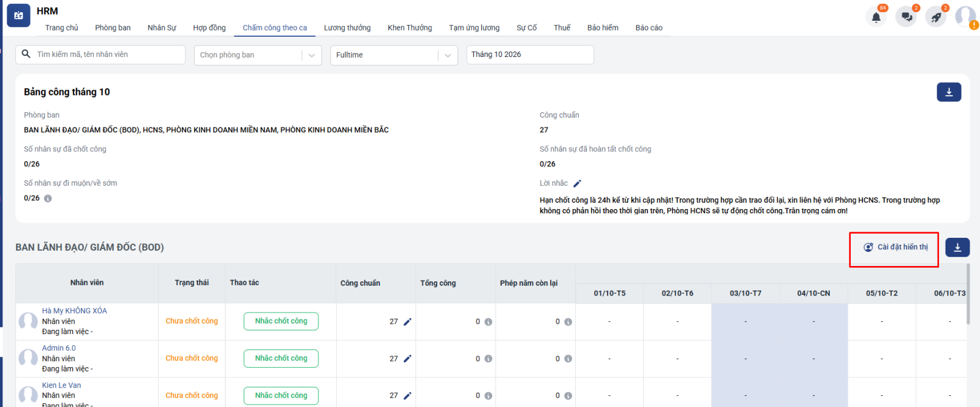Image resolution: width=980 pixels, height=407 pixels.
Task: Show Phép năm còn lại info for Hà My
Action: (x=568, y=322)
